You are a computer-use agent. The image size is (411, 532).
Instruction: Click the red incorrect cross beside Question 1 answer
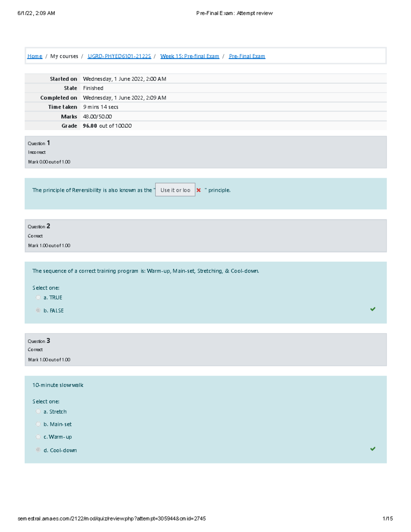point(199,190)
